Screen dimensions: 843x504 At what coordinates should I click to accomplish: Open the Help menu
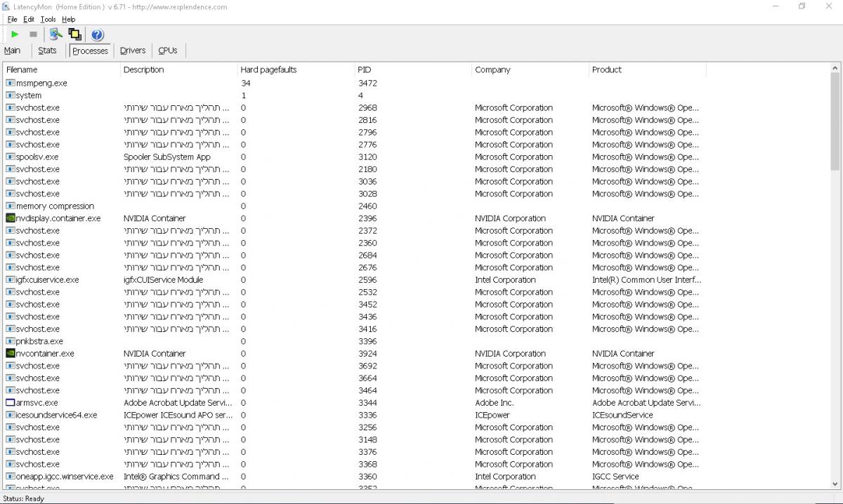tap(68, 19)
